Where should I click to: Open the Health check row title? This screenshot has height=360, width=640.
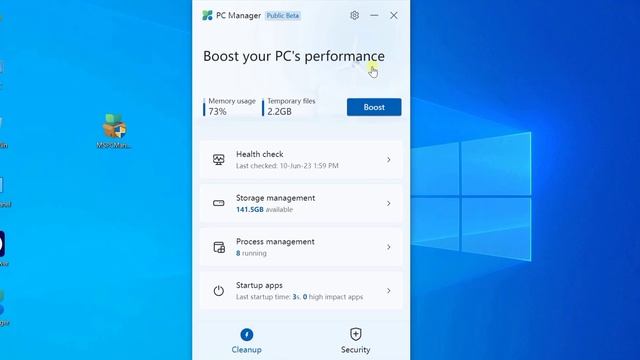(260, 154)
